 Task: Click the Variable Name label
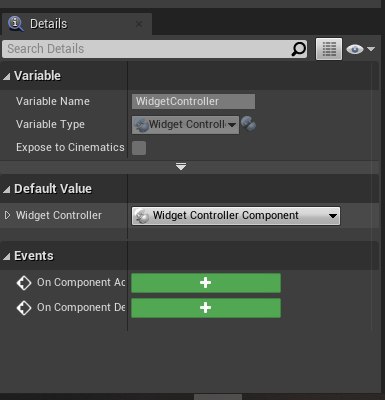tap(53, 101)
